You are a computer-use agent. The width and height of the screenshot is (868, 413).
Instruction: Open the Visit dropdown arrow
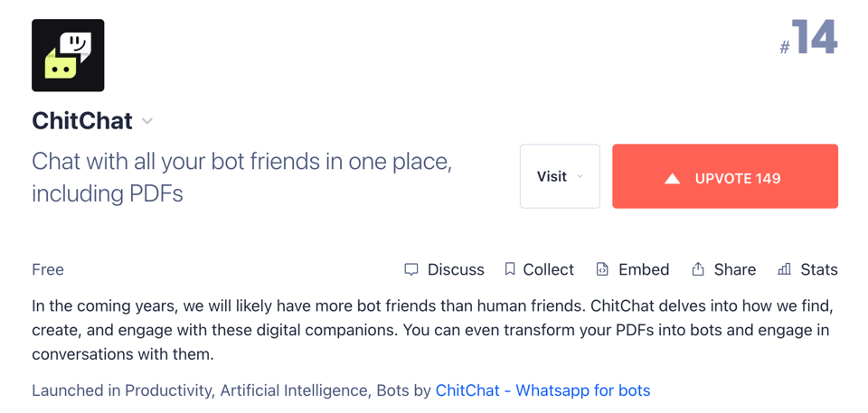[x=580, y=177]
